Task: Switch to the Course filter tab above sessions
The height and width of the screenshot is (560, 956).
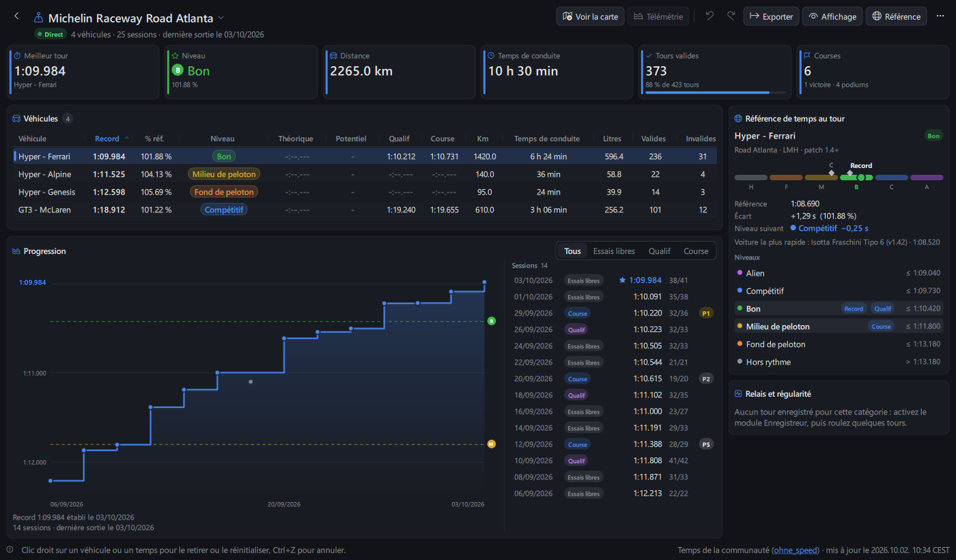Action: (696, 251)
